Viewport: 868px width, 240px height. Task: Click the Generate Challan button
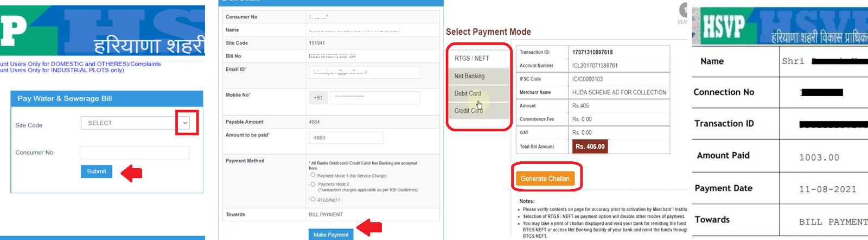click(545, 178)
